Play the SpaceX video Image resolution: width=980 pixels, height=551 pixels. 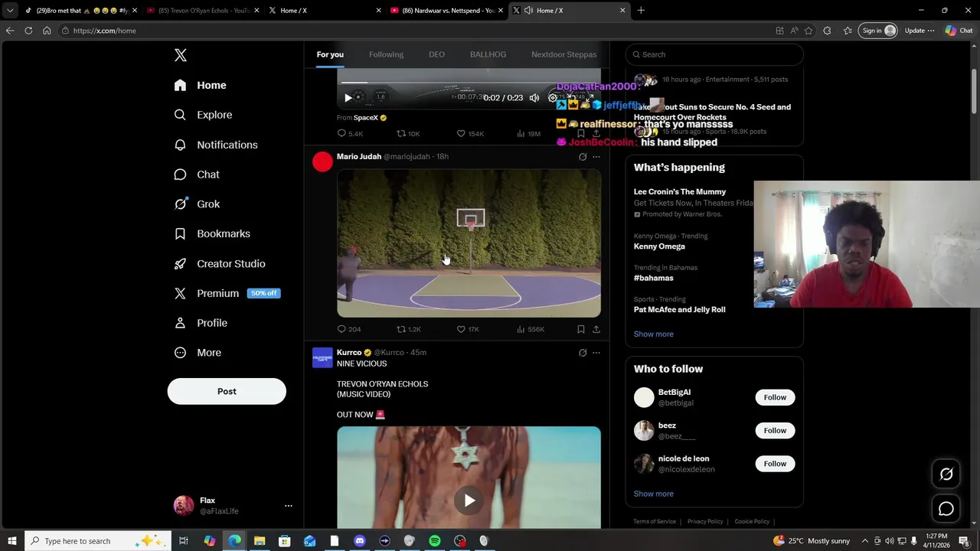point(348,98)
